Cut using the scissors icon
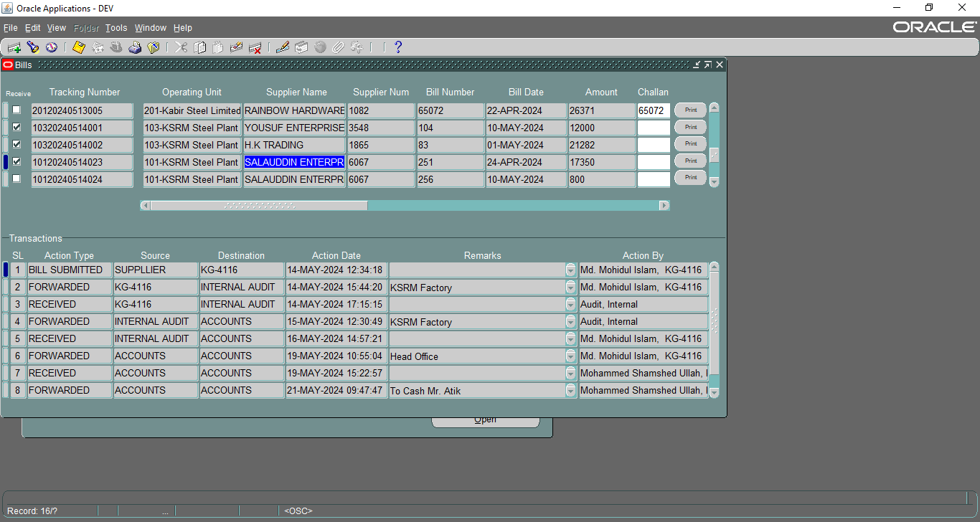This screenshot has height=522, width=980. coord(181,47)
